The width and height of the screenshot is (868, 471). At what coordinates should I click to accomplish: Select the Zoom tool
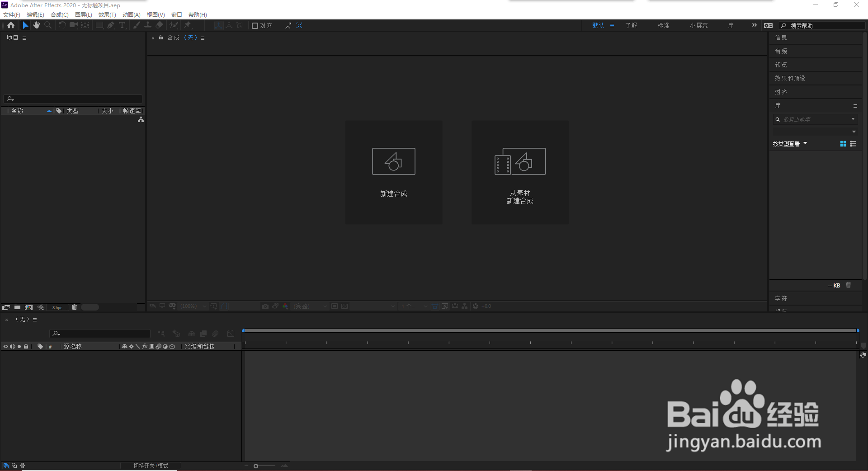(47, 25)
